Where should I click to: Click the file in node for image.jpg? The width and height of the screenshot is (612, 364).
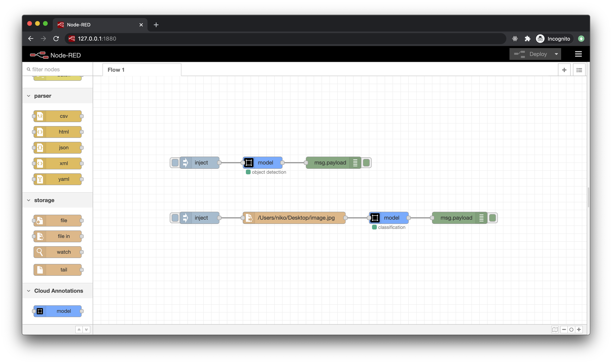[x=294, y=218]
